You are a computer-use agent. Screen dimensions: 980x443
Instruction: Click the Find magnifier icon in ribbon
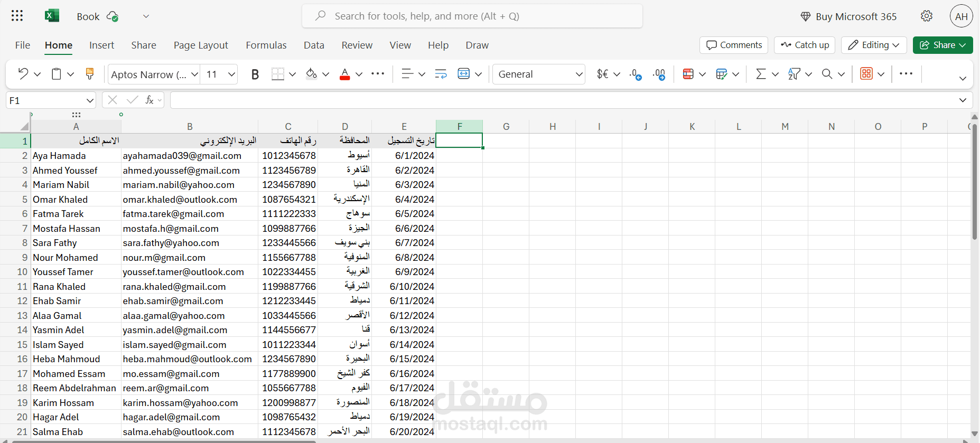click(827, 74)
